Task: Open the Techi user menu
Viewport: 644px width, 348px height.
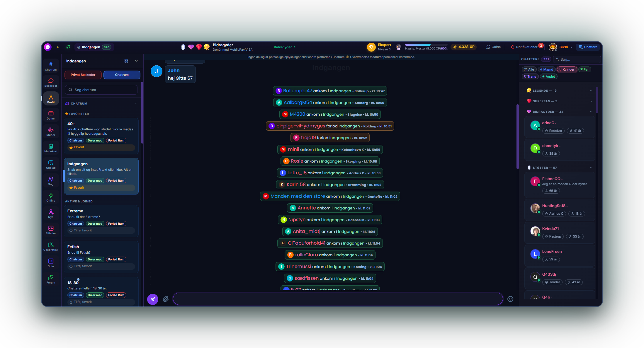Action: [x=561, y=47]
